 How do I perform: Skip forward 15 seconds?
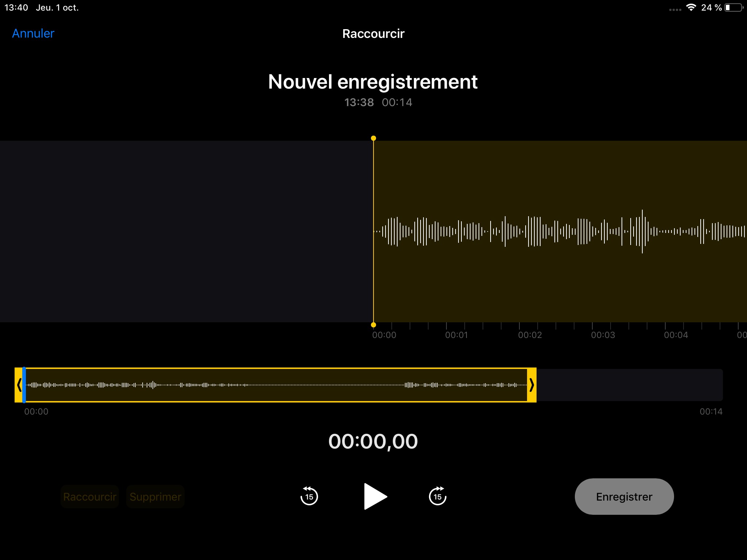[437, 496]
